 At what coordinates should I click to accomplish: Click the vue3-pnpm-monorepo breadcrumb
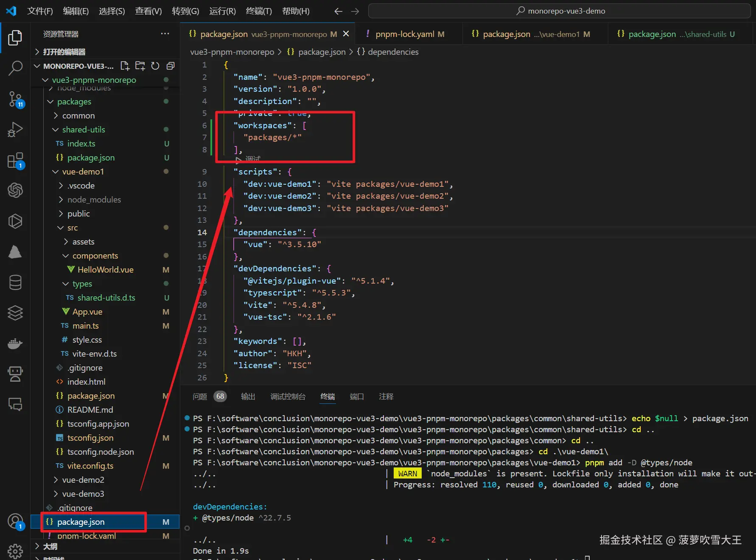tap(232, 52)
